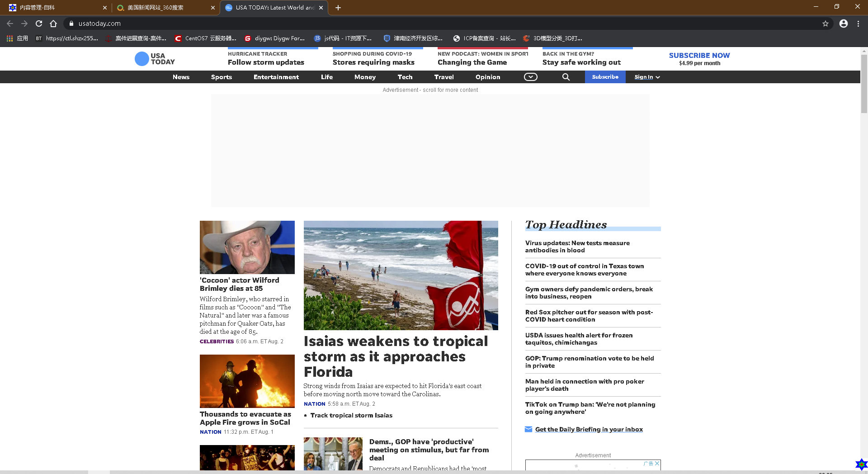868x474 pixels.
Task: Open the Travel menu
Action: click(444, 77)
